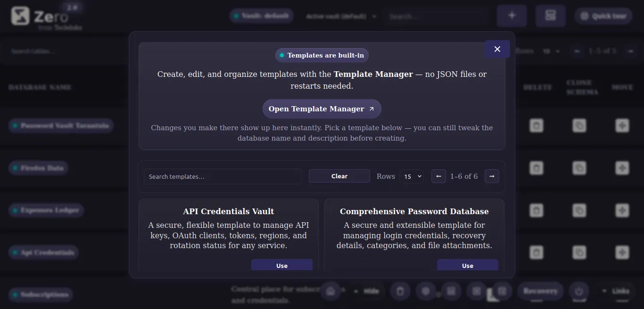Click the power icon in bottom toolbar
Viewport: 644px width, 309px height.
coord(578,291)
